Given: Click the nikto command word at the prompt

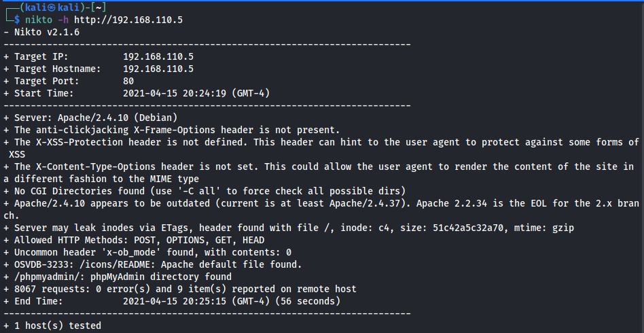Looking at the screenshot, I should point(38,20).
